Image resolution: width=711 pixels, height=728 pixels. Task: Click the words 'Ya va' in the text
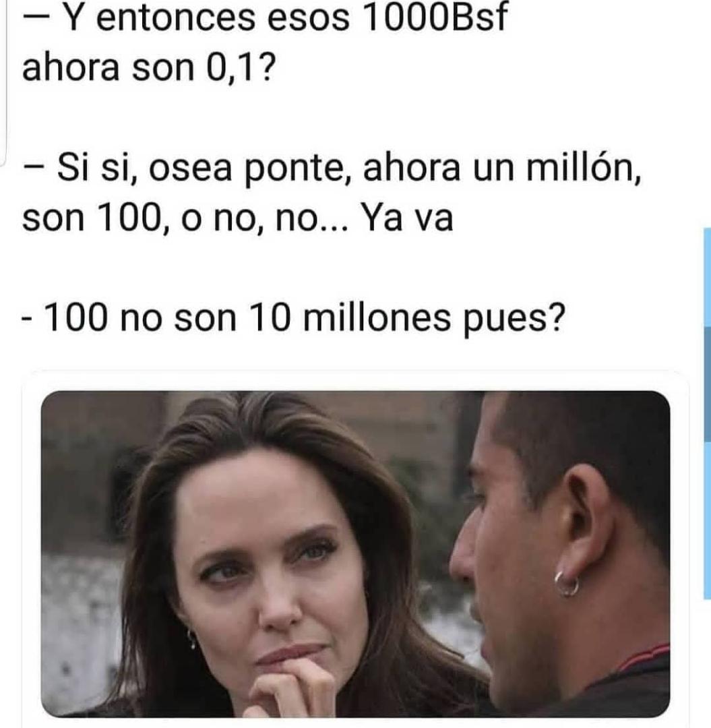407,217
